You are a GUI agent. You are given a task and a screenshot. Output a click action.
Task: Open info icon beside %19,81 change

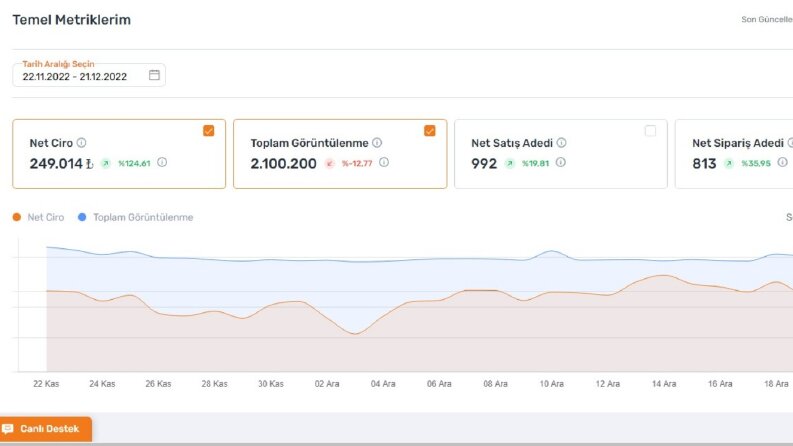560,162
